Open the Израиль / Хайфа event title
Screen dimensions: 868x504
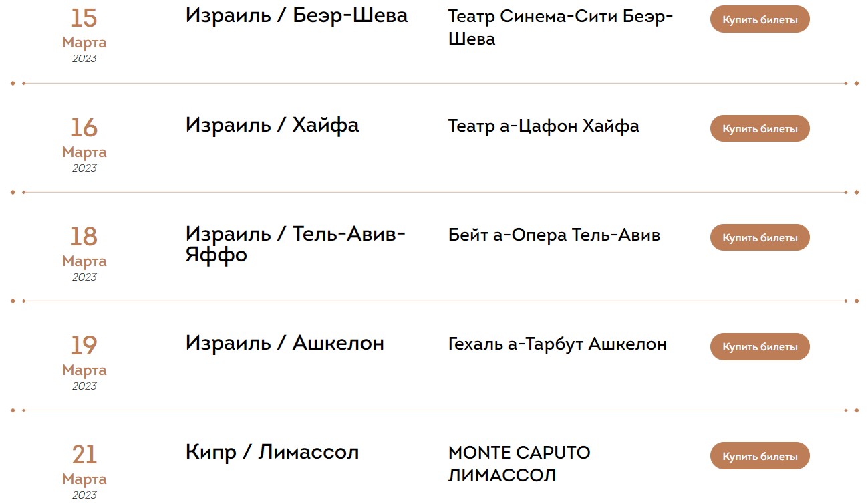[272, 125]
